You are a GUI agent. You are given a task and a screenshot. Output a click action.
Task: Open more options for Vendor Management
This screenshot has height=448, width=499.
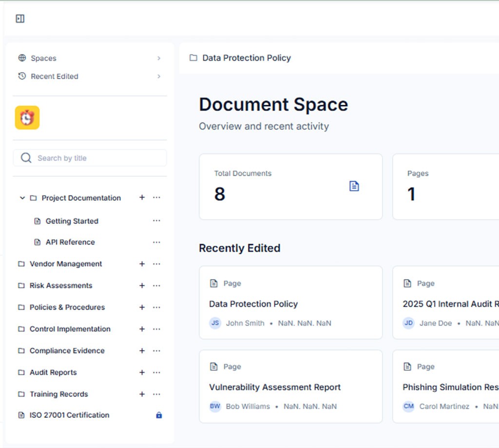click(x=156, y=264)
